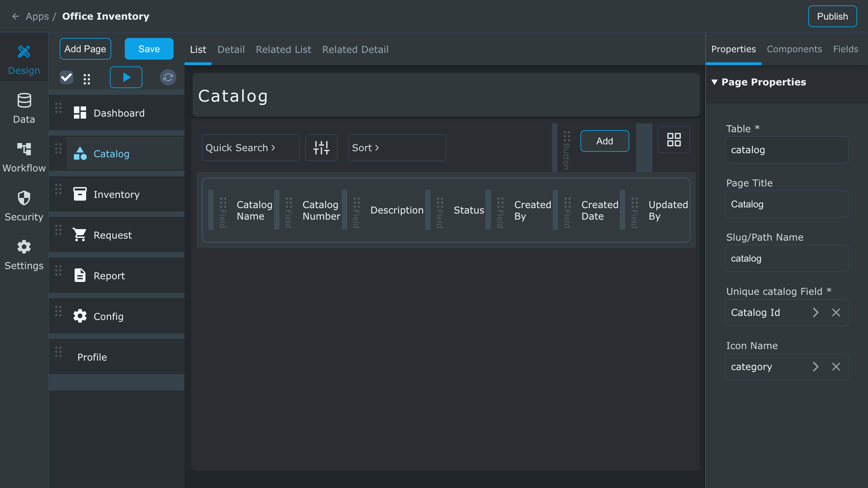Click the filter sliders icon
The image size is (868, 488).
click(x=321, y=148)
